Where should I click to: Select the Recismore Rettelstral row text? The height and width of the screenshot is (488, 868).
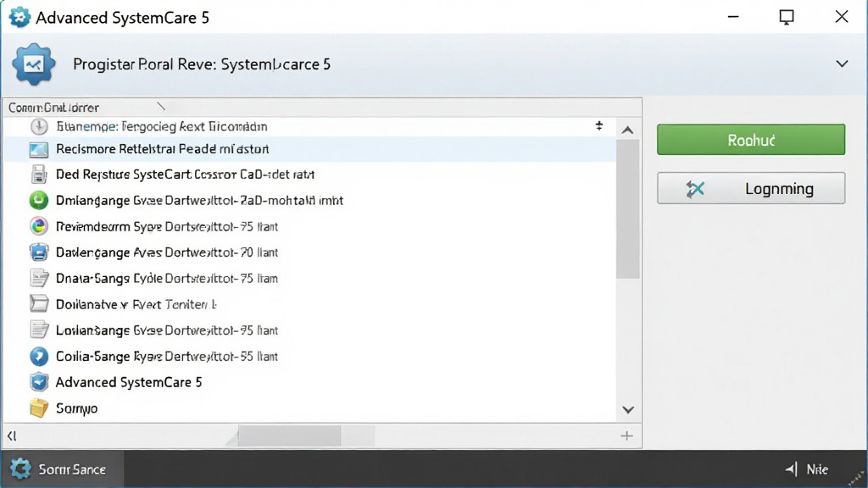162,149
